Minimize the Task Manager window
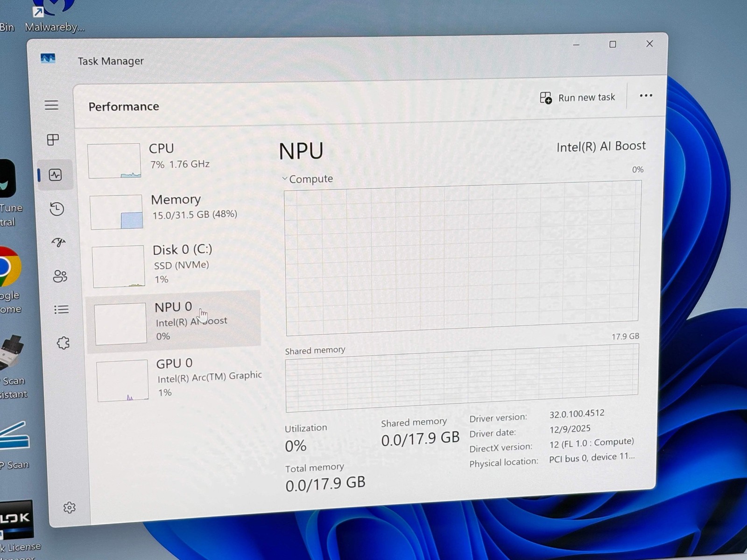 coord(576,45)
